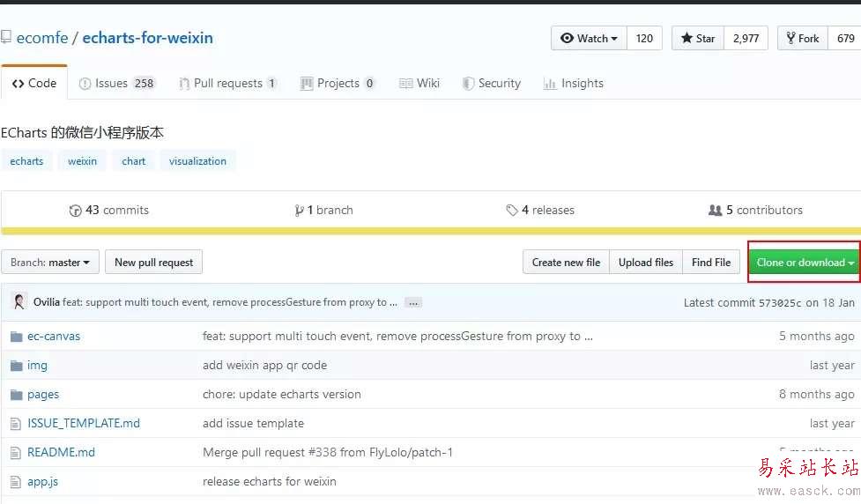Viewport: 861px width, 504px height.
Task: View the 5 contributors list
Action: point(755,211)
